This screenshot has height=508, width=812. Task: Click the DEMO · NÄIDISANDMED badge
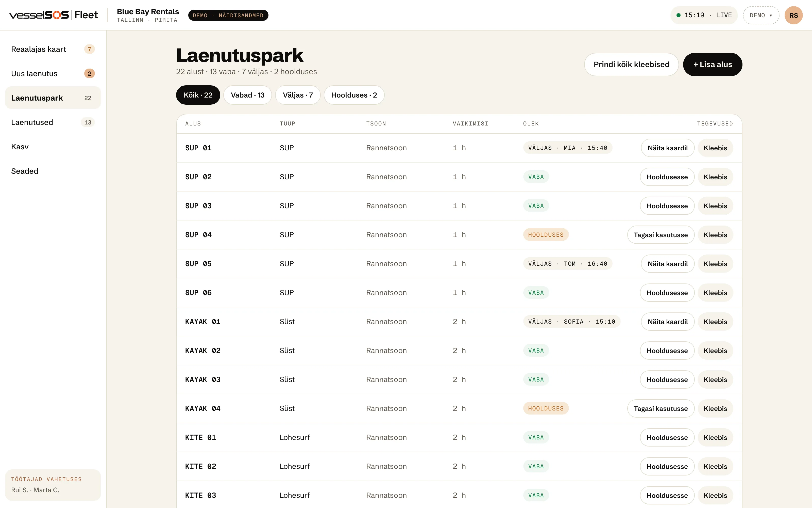[x=228, y=15]
